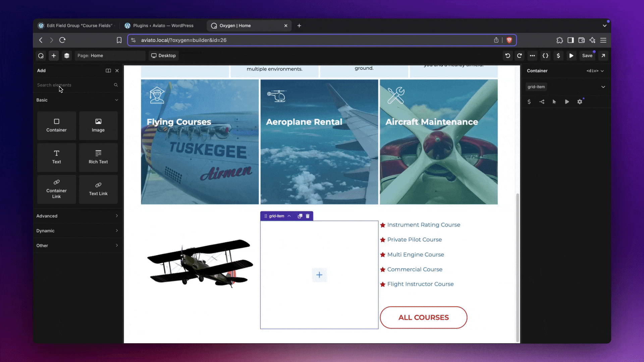
Task: Expand the Advanced elements section
Action: coord(77,216)
